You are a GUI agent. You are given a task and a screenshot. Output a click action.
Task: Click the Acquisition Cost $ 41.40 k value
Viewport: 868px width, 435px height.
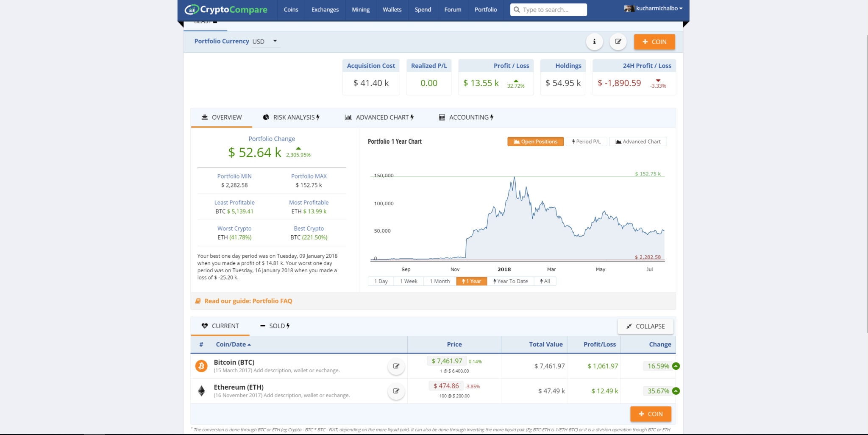[371, 83]
